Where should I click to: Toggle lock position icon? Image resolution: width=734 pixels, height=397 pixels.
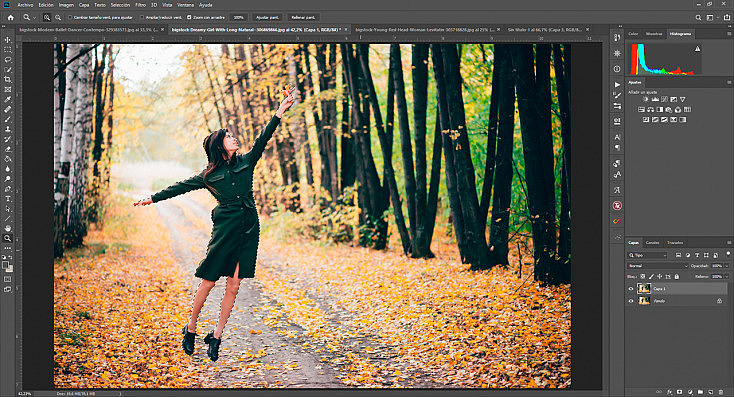660,277
